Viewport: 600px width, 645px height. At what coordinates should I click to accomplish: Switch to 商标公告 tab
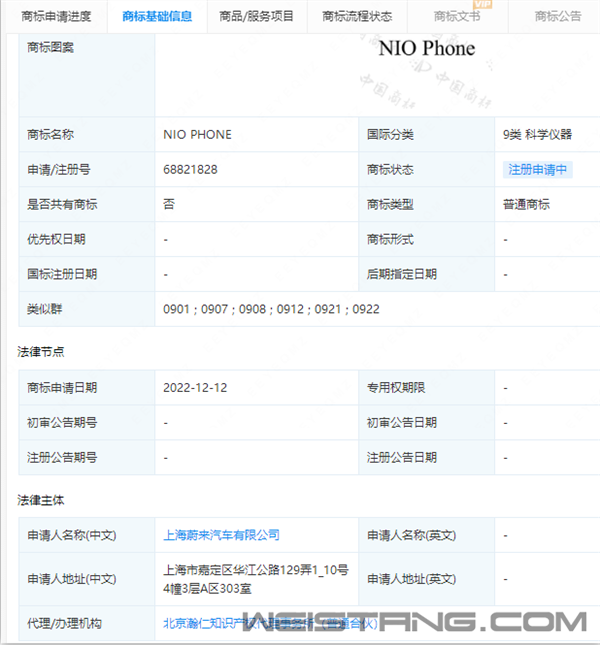click(558, 16)
